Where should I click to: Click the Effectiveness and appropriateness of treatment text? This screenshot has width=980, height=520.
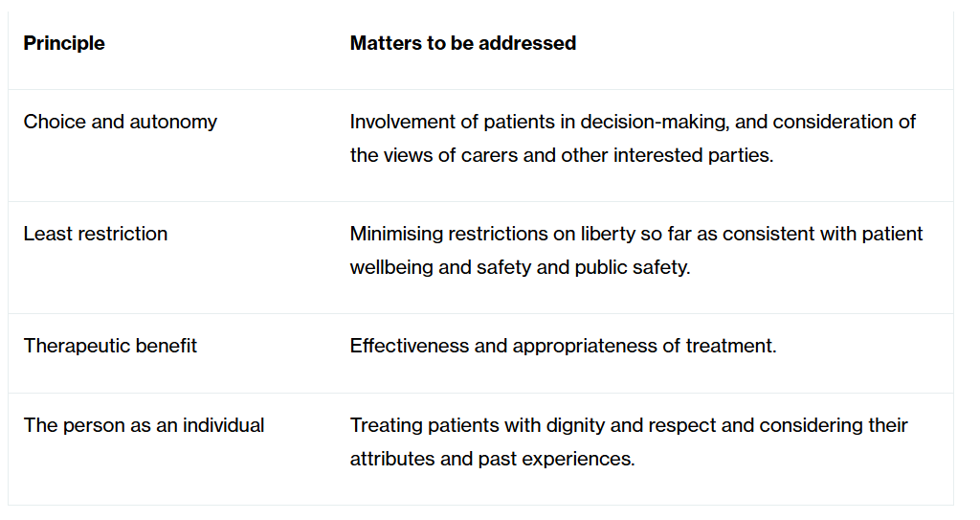pos(563,346)
